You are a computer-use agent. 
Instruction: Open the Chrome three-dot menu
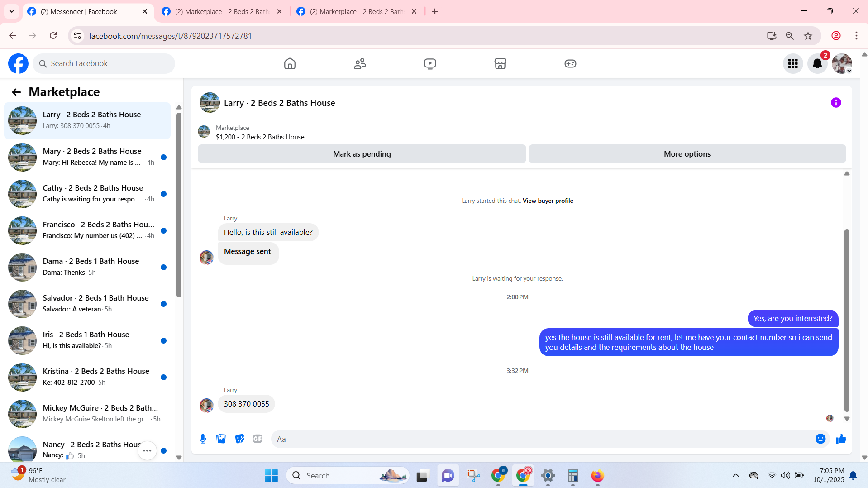click(x=856, y=36)
